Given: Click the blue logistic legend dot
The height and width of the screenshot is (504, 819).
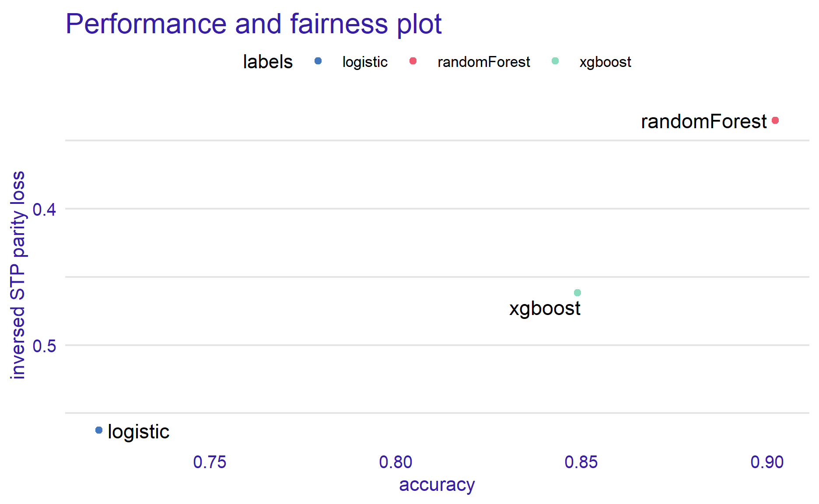Looking at the screenshot, I should pos(318,61).
